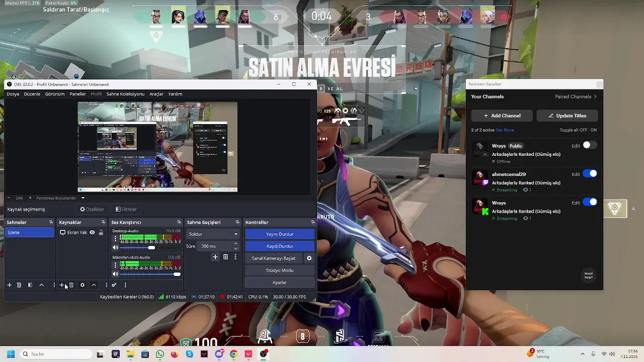Add a new scene transition

[x=215, y=257]
